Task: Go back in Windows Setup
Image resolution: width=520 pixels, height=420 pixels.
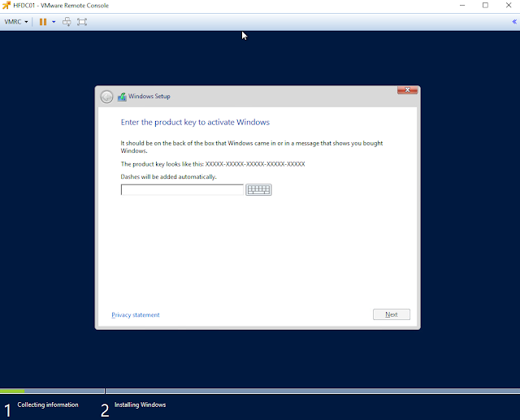Action: [106, 97]
